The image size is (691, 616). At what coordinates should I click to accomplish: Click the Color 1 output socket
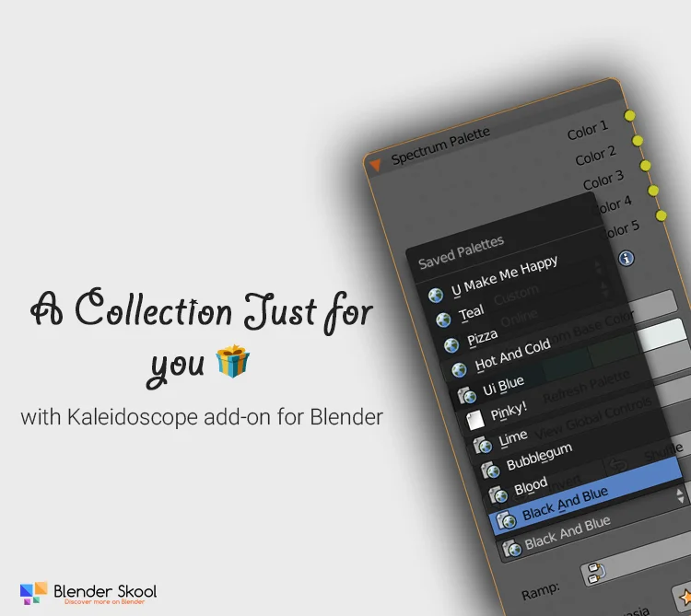(630, 116)
